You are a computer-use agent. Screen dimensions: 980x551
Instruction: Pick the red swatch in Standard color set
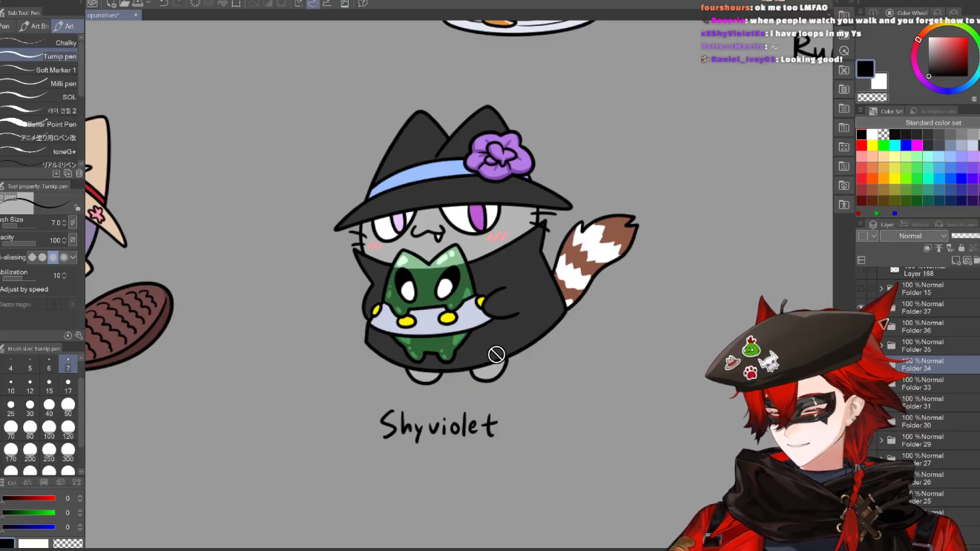[861, 146]
